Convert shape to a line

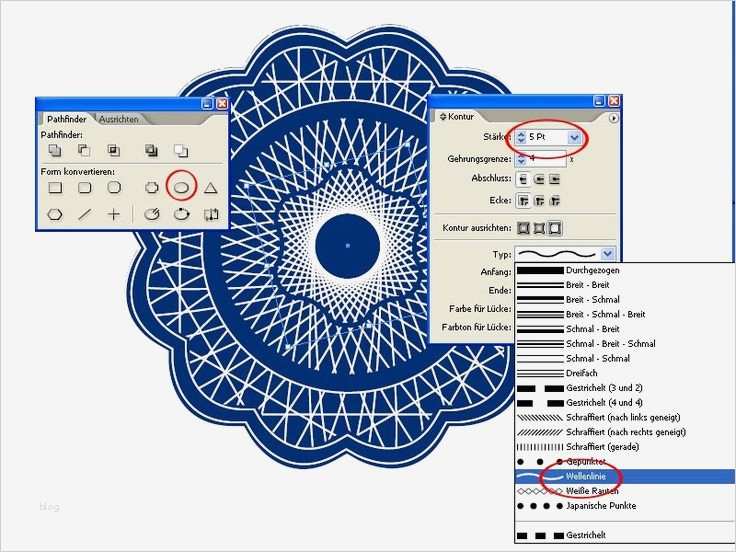click(84, 215)
